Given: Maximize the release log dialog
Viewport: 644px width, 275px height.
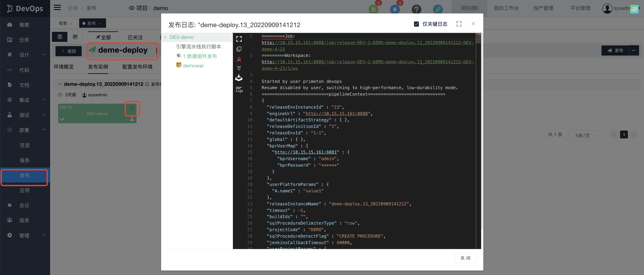Looking at the screenshot, I should tap(458, 24).
